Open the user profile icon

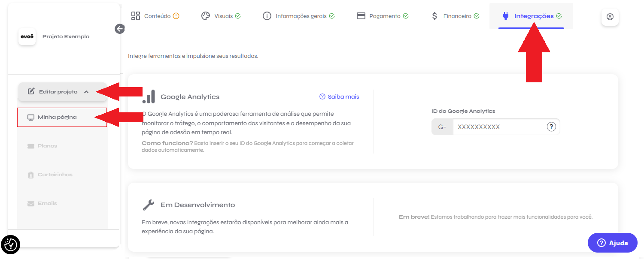point(610,17)
